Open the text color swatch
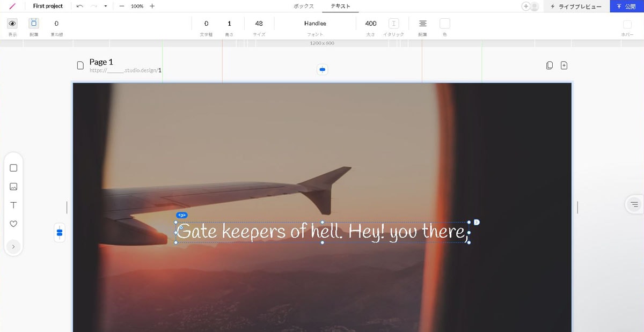Image resolution: width=644 pixels, height=332 pixels. point(444,24)
